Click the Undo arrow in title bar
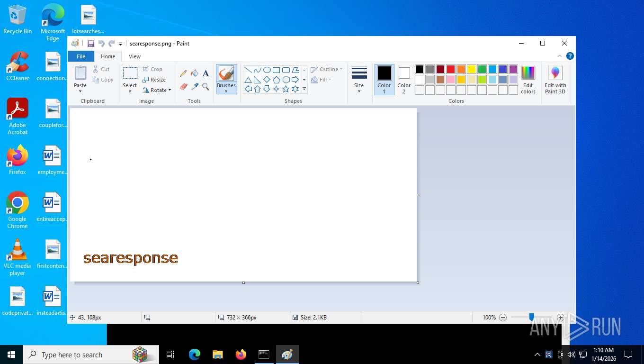 [x=101, y=44]
